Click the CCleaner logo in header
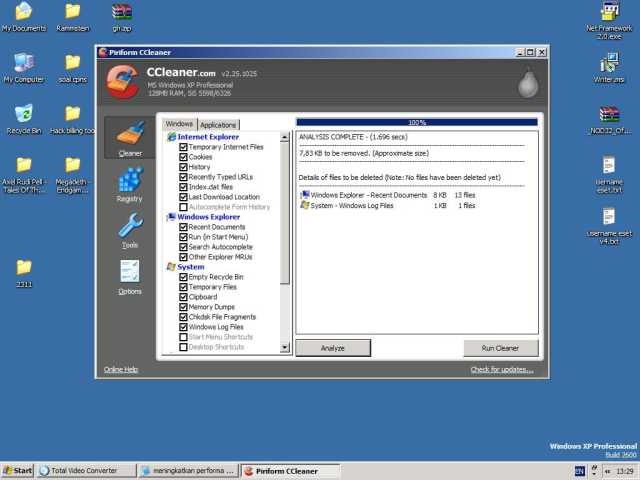The image size is (640, 480). click(122, 82)
